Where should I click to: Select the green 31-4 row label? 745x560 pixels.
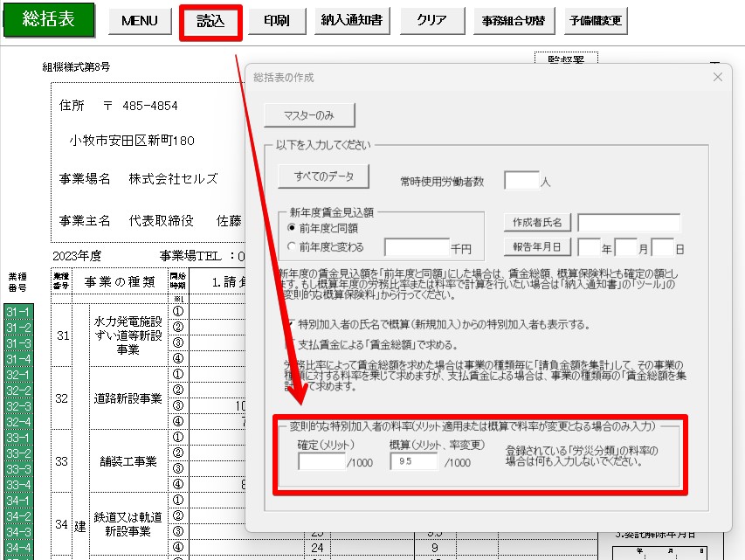pyautogui.click(x=18, y=359)
